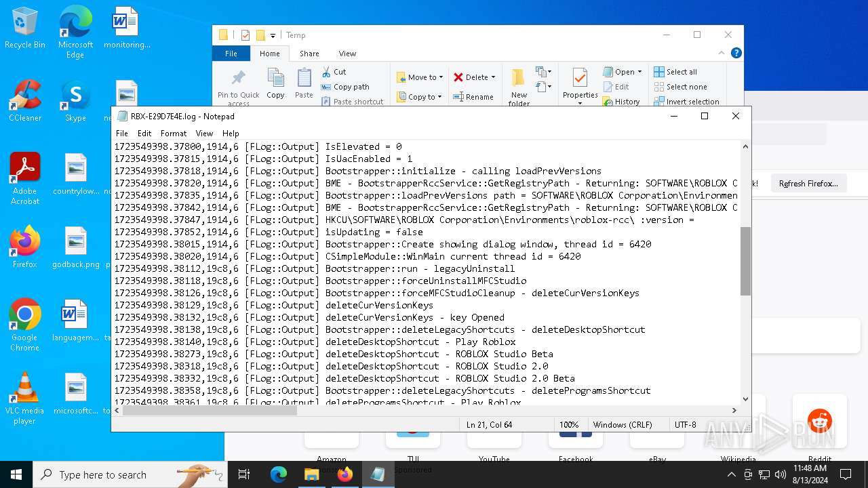
Task: Collapse the Explorer ribbon chevron
Action: pyautogui.click(x=722, y=53)
